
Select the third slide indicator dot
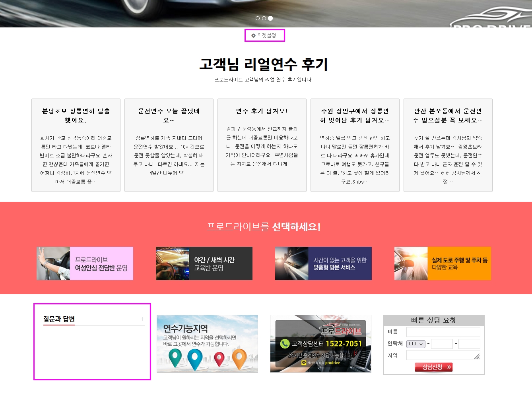point(270,18)
